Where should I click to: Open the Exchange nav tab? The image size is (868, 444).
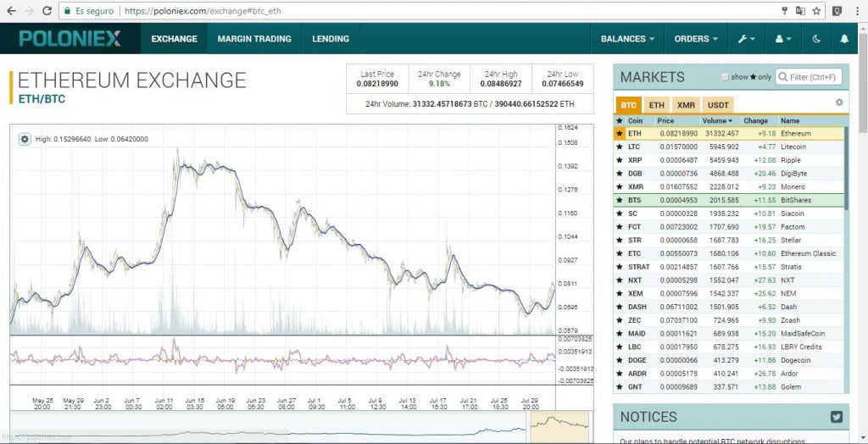click(x=174, y=39)
